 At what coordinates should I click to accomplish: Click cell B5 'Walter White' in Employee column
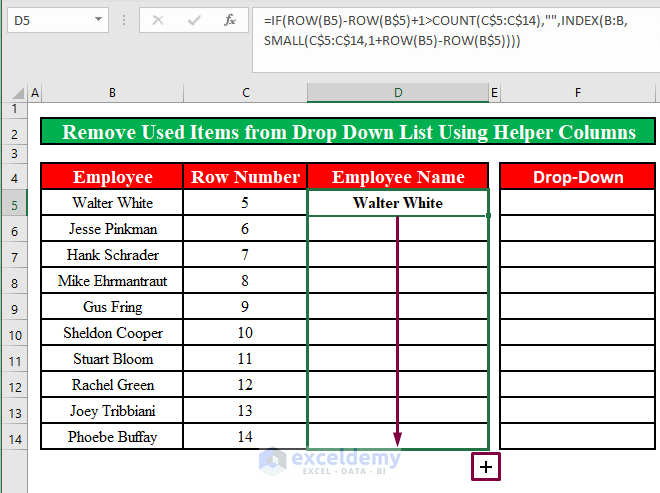coord(112,203)
